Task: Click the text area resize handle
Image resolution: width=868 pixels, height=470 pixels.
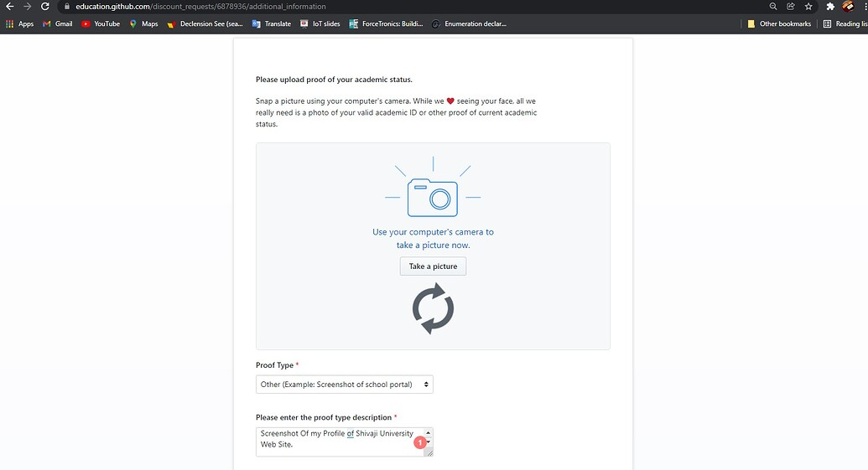Action: pyautogui.click(x=429, y=452)
